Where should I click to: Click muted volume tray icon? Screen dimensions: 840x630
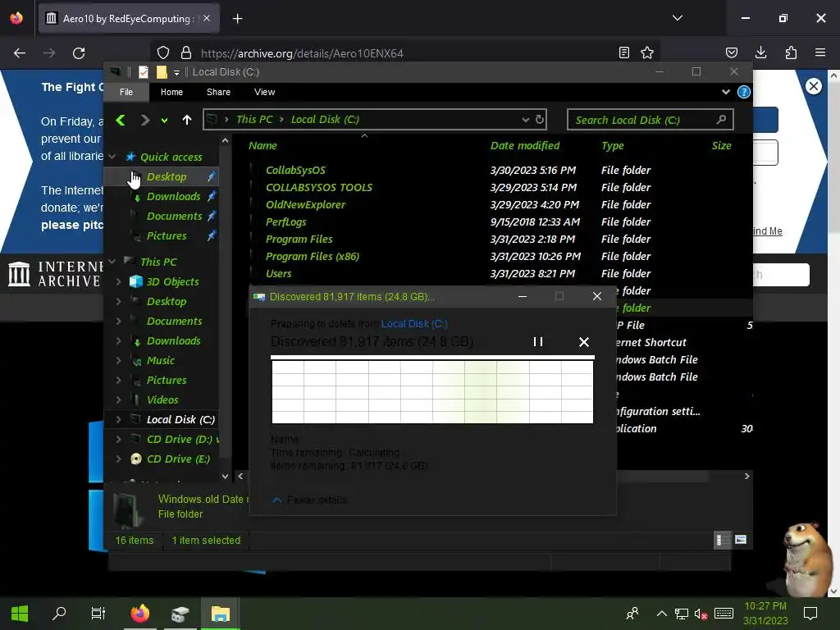(x=701, y=614)
